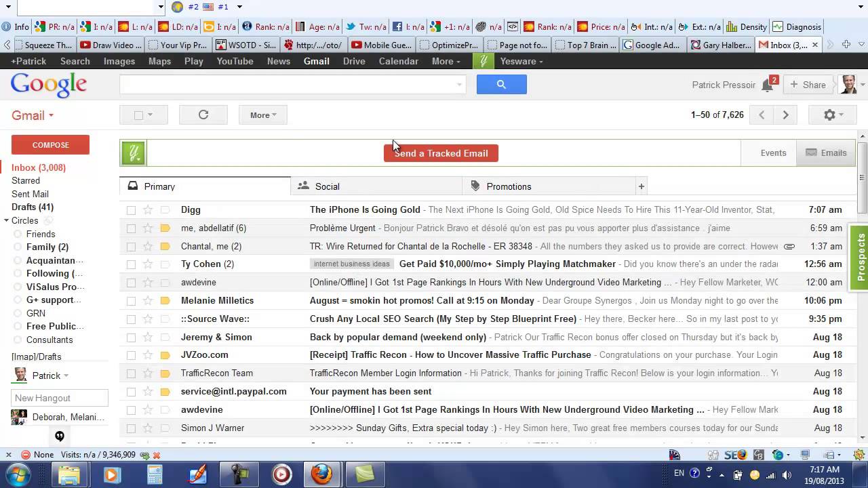Viewport: 868px width, 488px height.
Task: Check the Simon J Warner email box
Action: click(x=131, y=428)
